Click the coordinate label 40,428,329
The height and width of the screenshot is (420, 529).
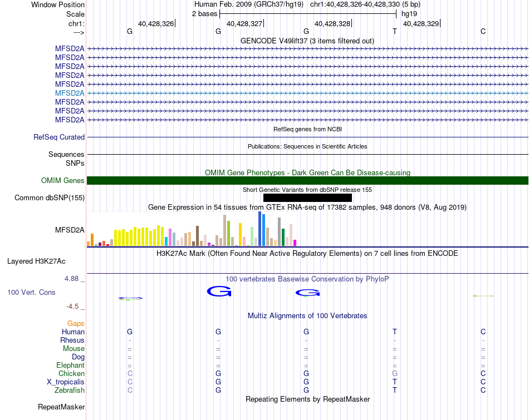(421, 23)
